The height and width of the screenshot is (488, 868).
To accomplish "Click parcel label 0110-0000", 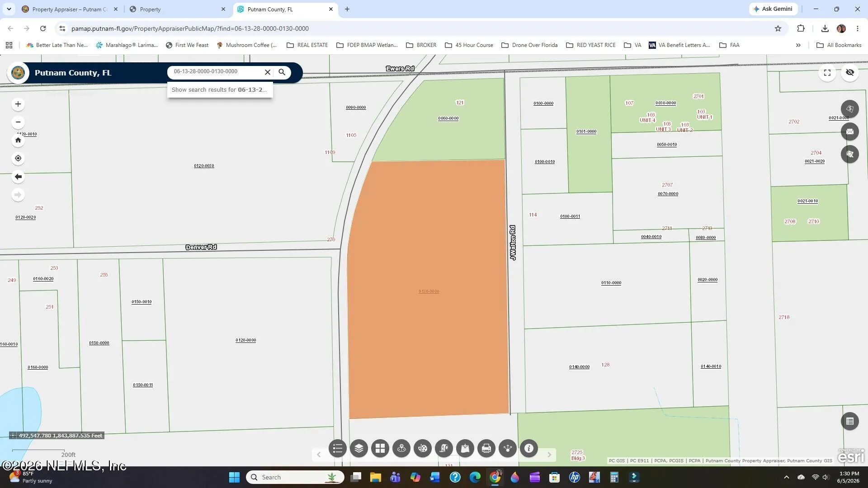I will point(611,283).
